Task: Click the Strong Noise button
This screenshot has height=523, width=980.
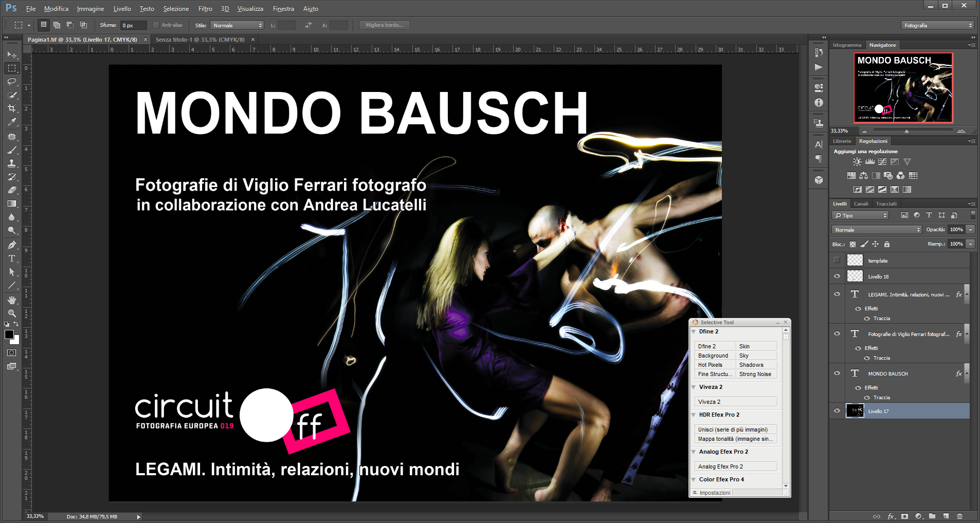Action: coord(756,374)
